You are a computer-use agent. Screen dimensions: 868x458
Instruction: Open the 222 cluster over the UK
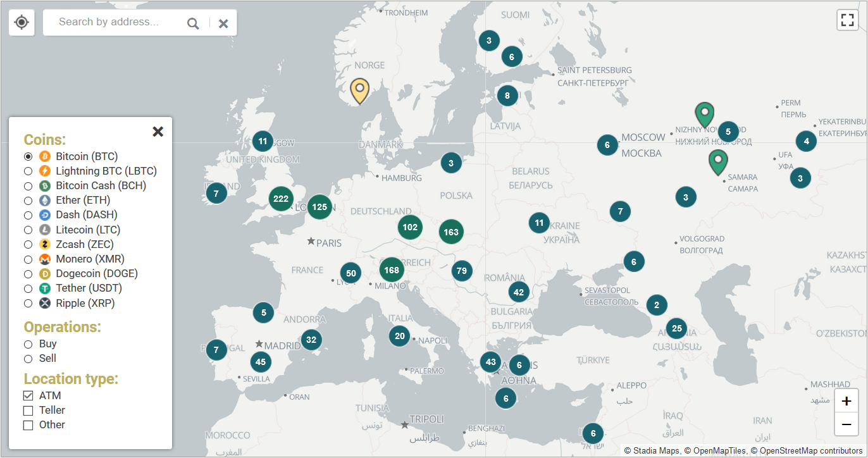pos(281,199)
